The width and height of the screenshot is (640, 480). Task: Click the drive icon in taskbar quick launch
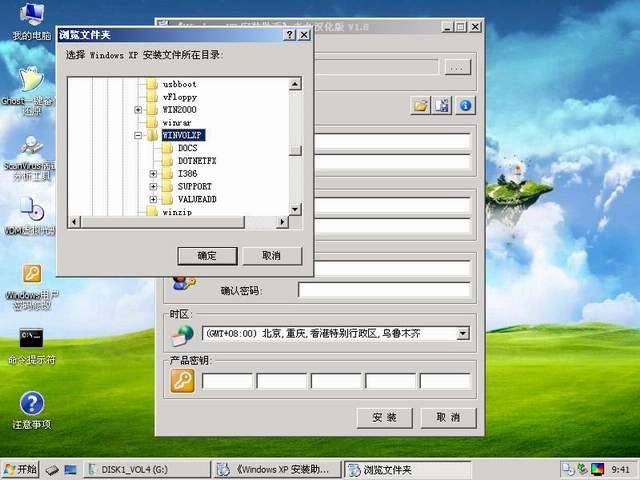52,470
